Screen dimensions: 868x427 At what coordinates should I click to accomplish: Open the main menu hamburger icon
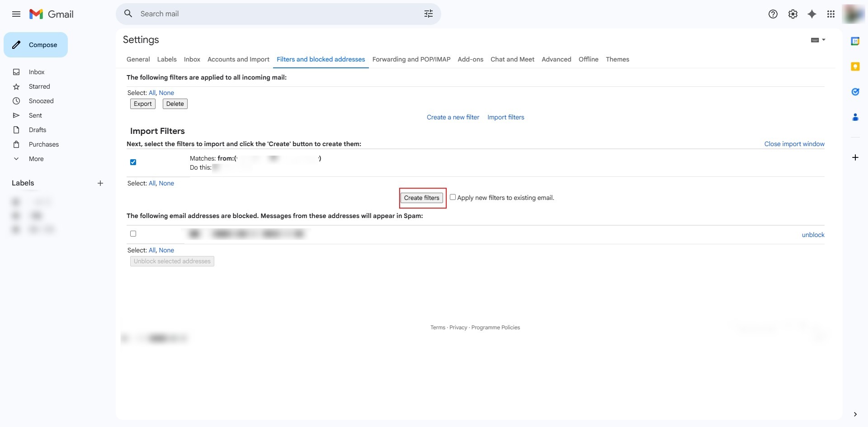pyautogui.click(x=16, y=14)
